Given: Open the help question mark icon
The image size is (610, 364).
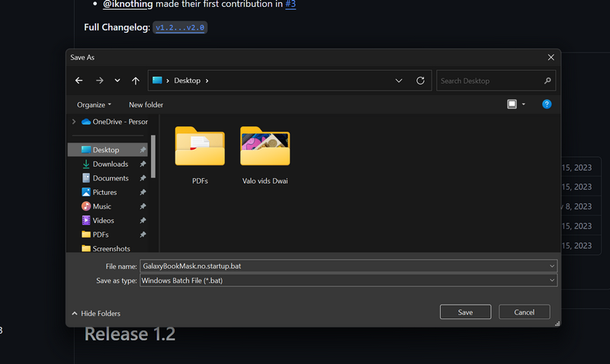Looking at the screenshot, I should click(547, 104).
